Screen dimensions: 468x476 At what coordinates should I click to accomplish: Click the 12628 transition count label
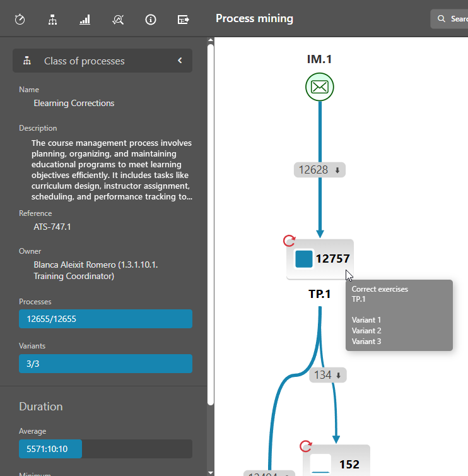pos(320,170)
